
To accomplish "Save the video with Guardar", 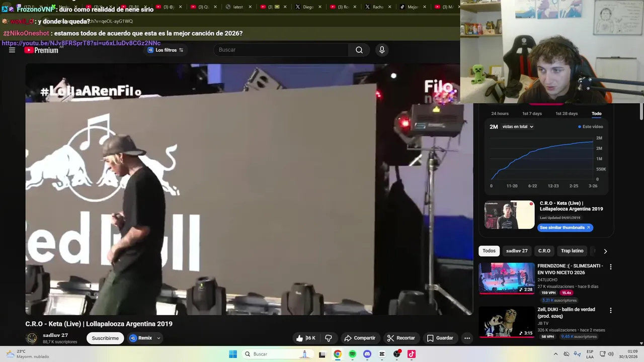I will click(440, 338).
